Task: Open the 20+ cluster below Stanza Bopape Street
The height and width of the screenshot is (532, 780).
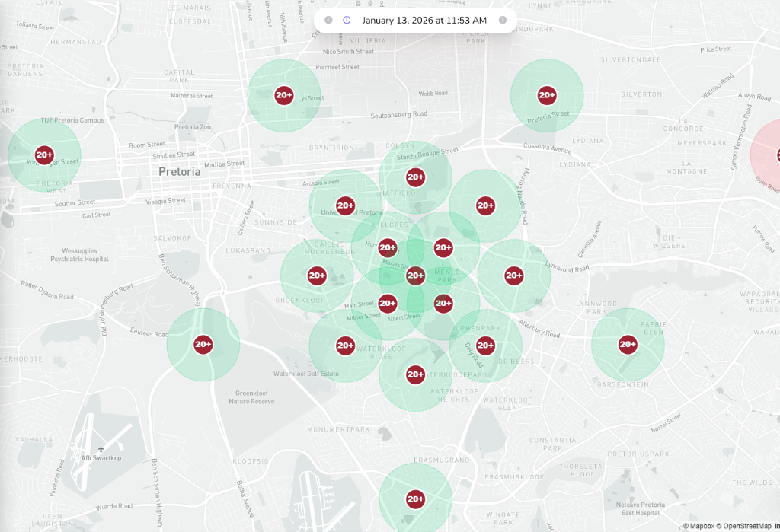Action: point(415,177)
